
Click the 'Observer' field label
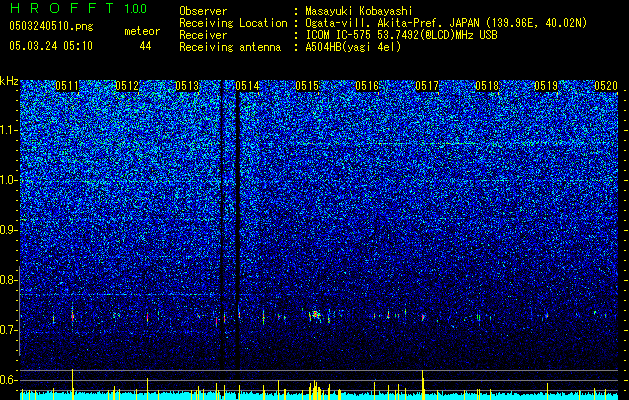pyautogui.click(x=203, y=11)
